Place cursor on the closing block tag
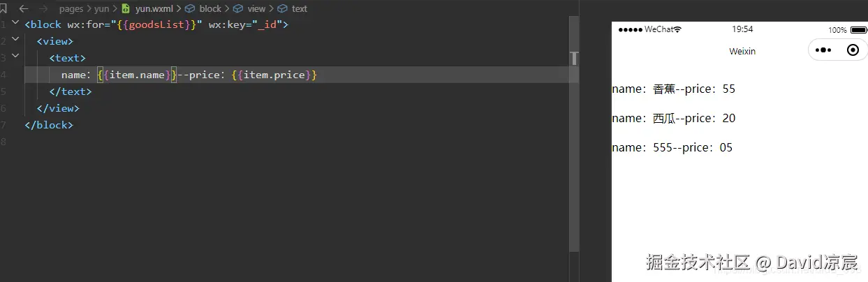Screen dimensions: 868x282 pyautogui.click(x=49, y=125)
